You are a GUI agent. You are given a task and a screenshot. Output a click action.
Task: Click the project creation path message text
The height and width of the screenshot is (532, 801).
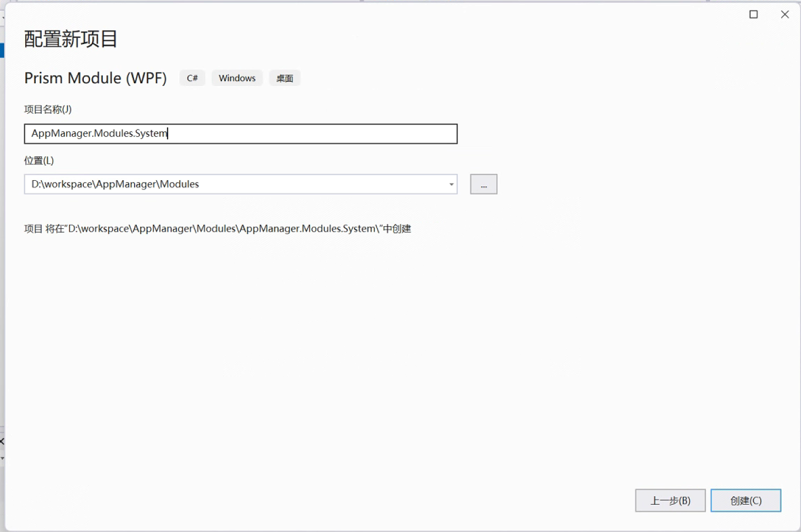click(x=217, y=228)
